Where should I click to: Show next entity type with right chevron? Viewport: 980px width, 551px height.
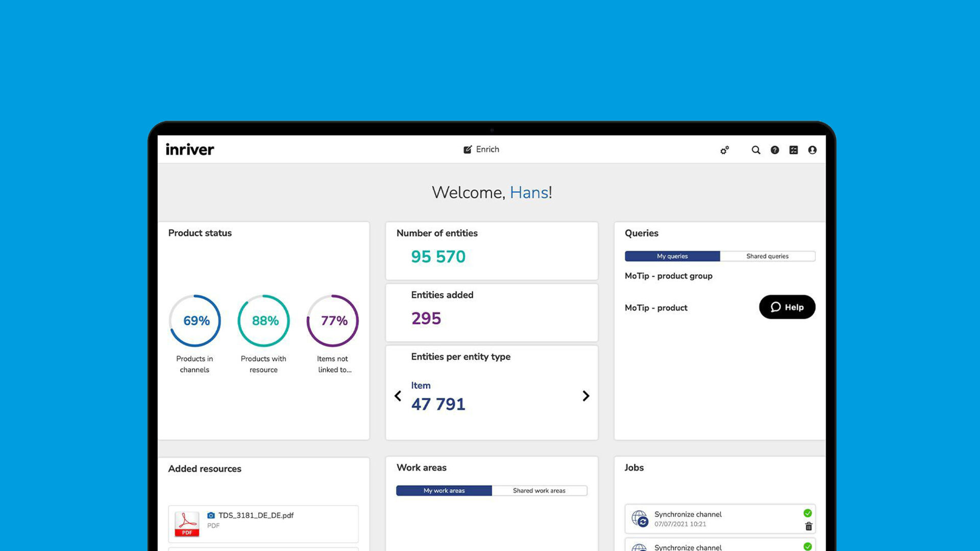(x=586, y=396)
